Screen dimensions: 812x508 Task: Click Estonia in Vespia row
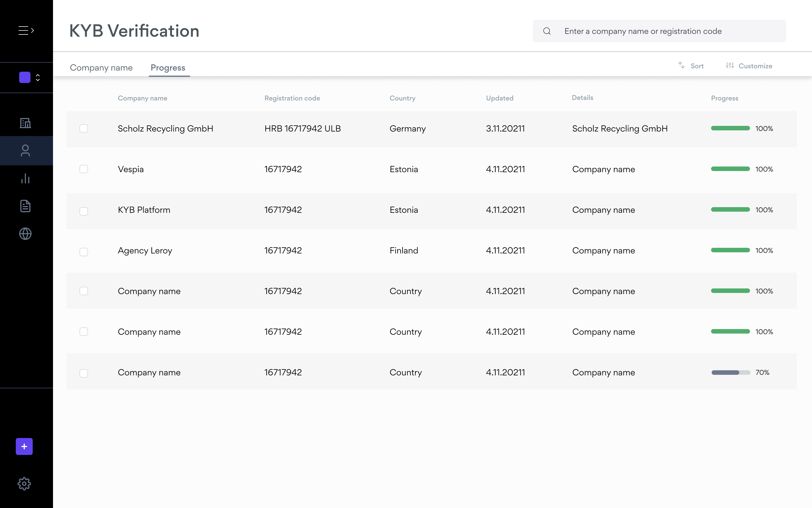click(x=404, y=169)
